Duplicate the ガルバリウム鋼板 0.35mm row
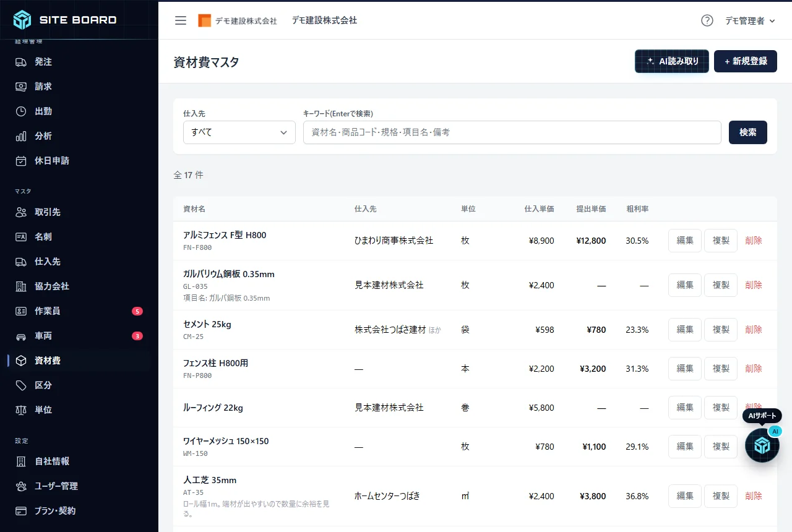Viewport: 792px width, 532px height. 721,285
